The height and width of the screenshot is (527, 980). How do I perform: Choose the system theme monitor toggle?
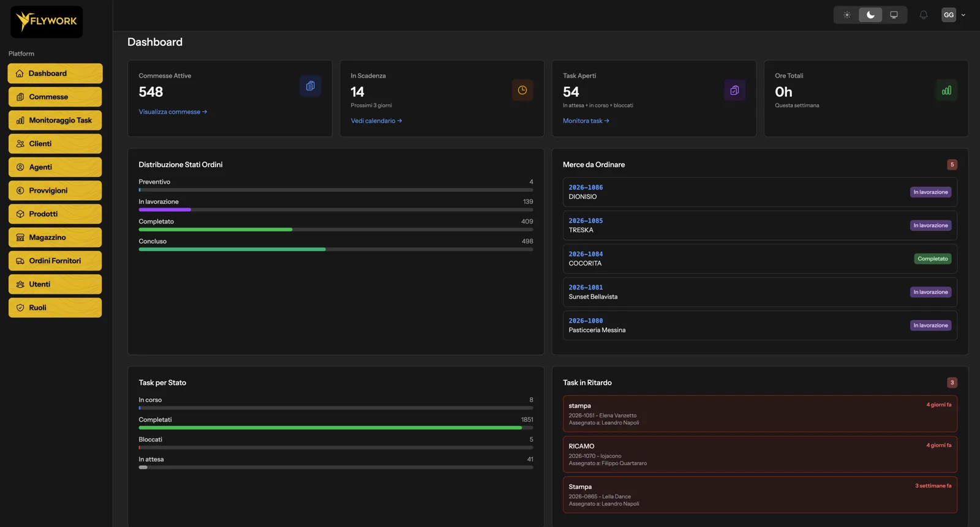(894, 15)
